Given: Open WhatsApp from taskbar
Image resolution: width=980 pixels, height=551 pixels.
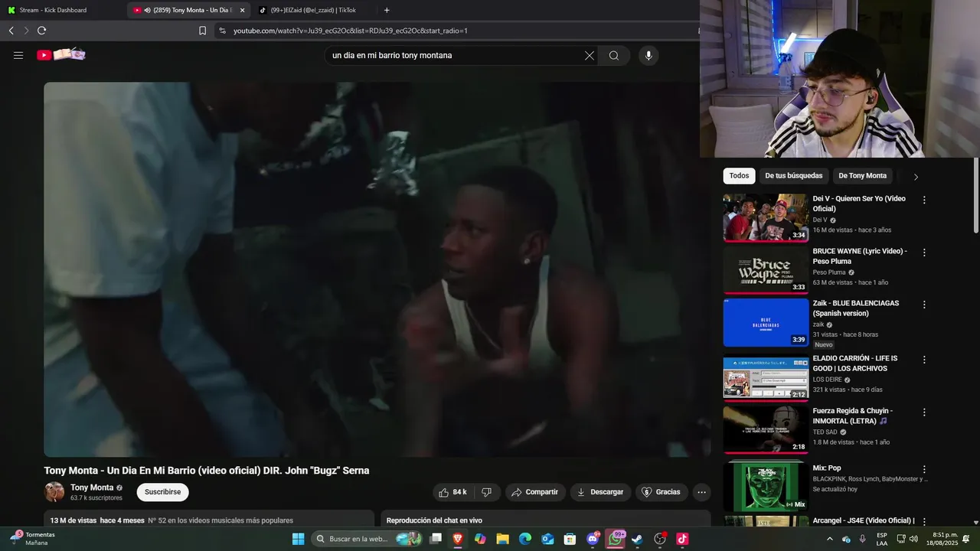Looking at the screenshot, I should [x=616, y=539].
